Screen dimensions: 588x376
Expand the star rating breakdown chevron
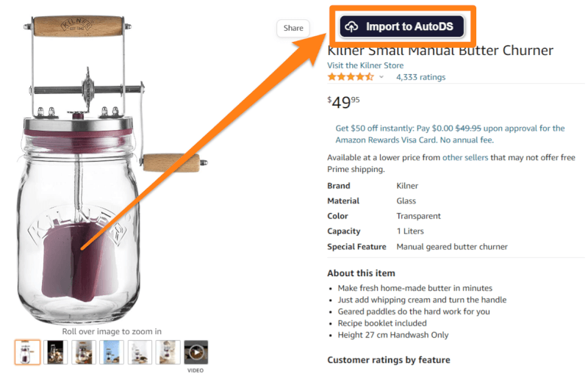tap(381, 77)
